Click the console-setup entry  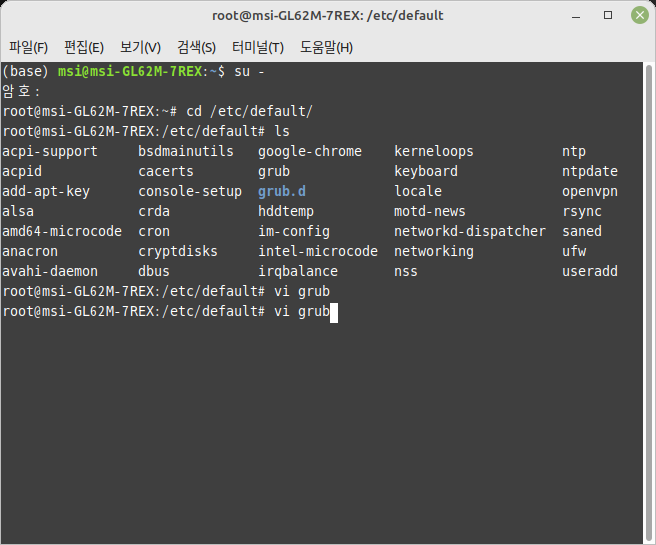(x=190, y=192)
